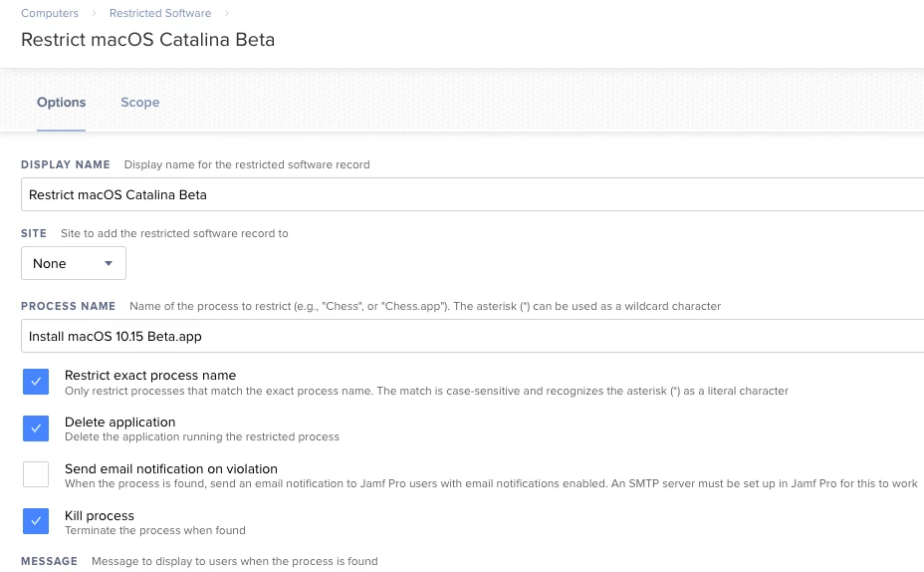Select the Options tab
This screenshot has width=924, height=572.
(62, 102)
